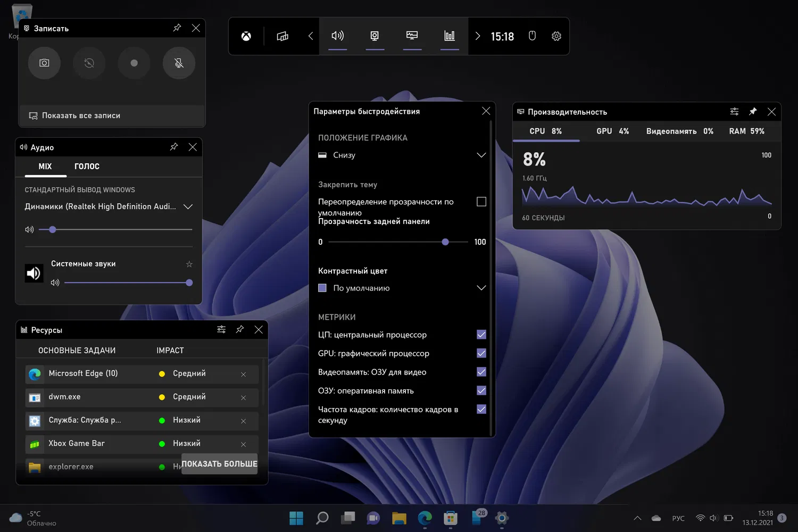The image size is (798, 532).
Task: Expand the graph position dropdown Снизу
Action: [481, 155]
